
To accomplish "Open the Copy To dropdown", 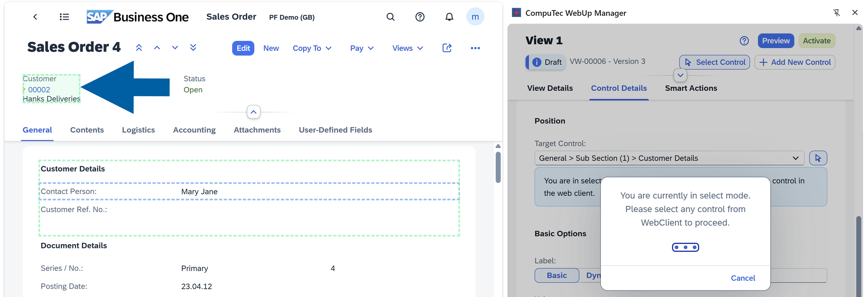I will pos(312,48).
